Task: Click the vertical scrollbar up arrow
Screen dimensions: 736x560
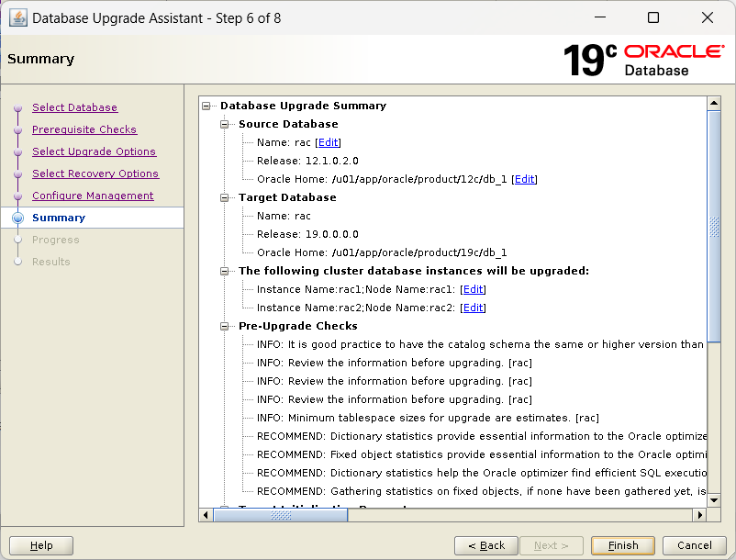Action: tap(714, 103)
